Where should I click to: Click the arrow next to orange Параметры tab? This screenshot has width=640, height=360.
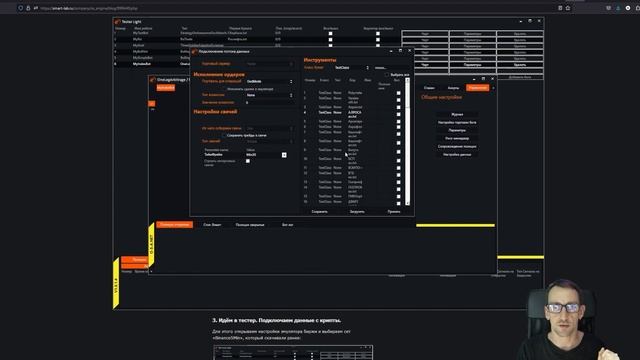tap(493, 88)
